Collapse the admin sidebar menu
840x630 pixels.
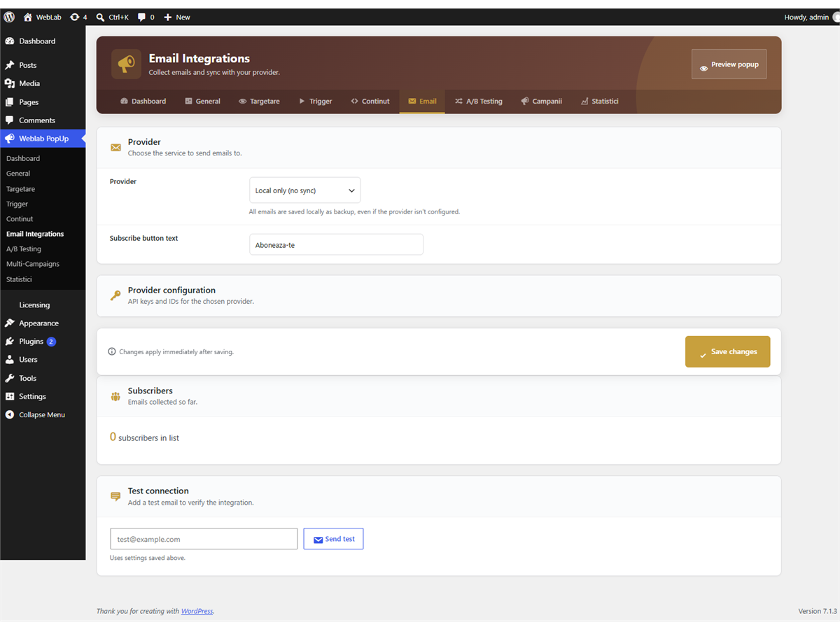point(43,415)
